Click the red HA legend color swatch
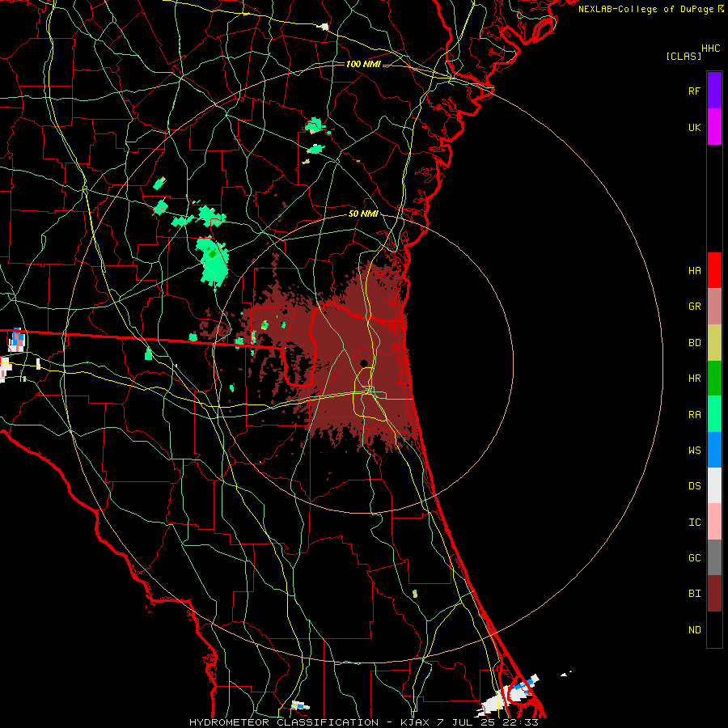728x728 pixels. (x=714, y=270)
